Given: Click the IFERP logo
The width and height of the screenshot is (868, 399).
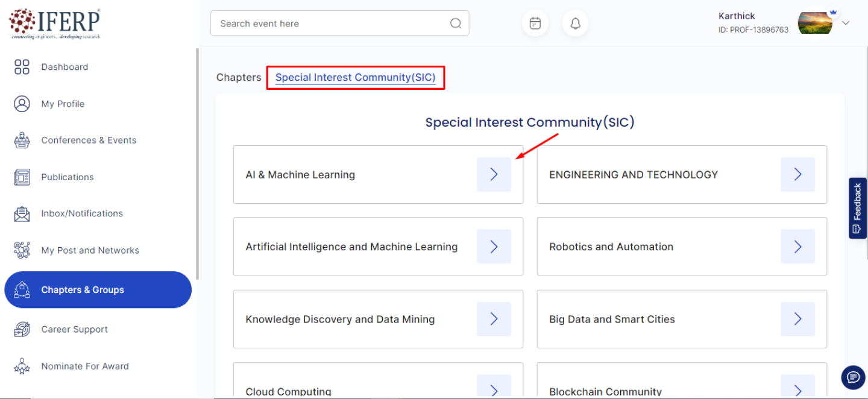Looking at the screenshot, I should pyautogui.click(x=55, y=24).
